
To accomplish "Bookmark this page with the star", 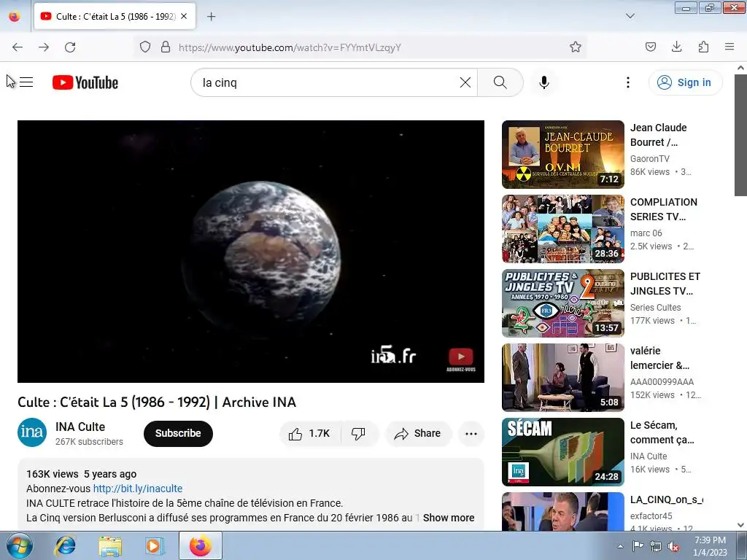I will click(576, 47).
